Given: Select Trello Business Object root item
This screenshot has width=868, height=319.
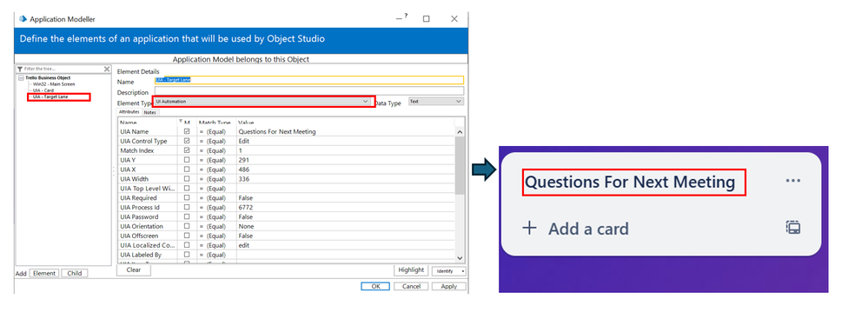Looking at the screenshot, I should (x=48, y=78).
